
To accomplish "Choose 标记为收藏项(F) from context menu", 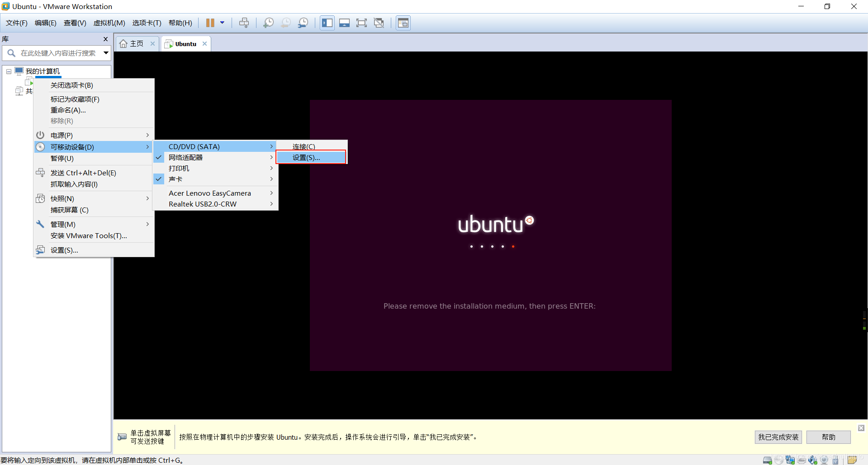I will 94,99.
